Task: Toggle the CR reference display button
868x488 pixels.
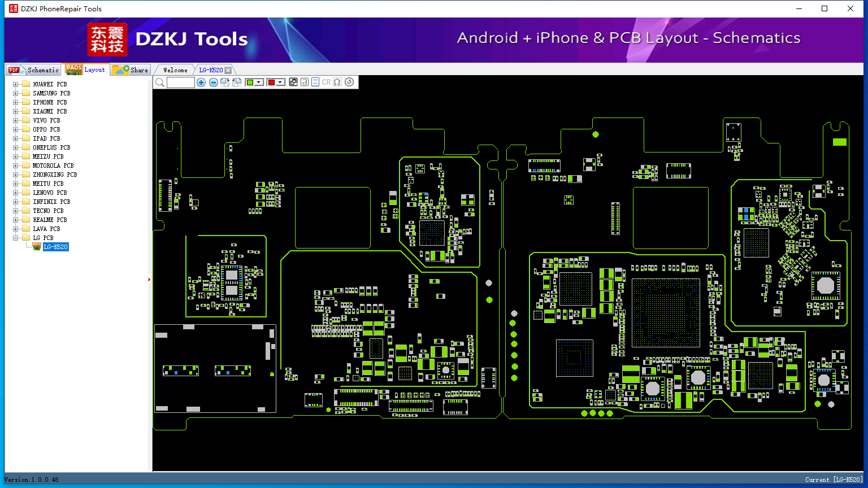Action: (x=326, y=82)
